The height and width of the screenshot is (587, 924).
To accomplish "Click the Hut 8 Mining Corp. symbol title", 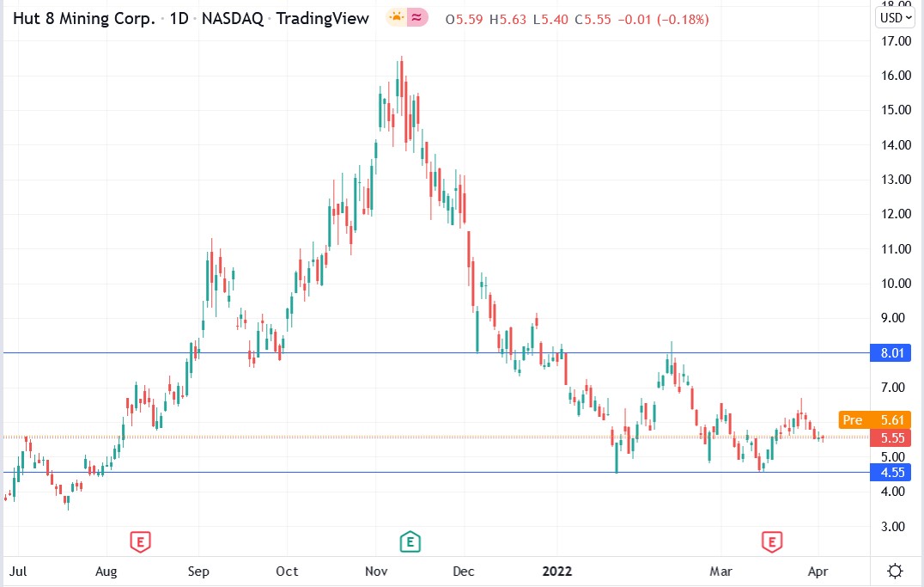I will tap(83, 19).
